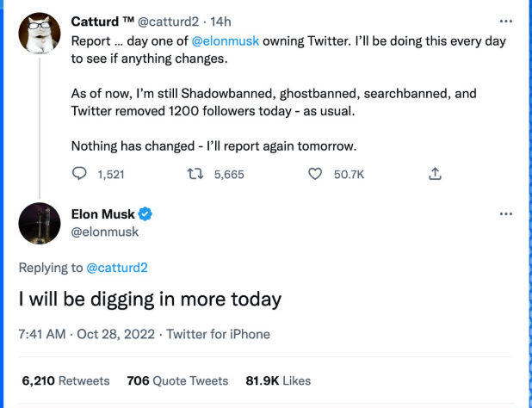Click the 7:41 AM · Oct 28, 2022 timestamp
The height and width of the screenshot is (408, 532).
click(x=88, y=334)
